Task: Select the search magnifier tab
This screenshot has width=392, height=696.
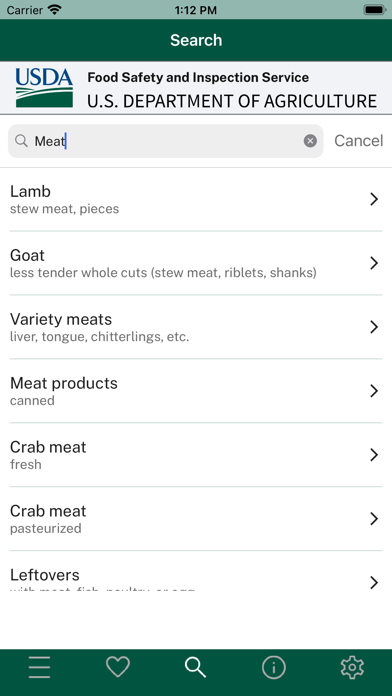Action: coord(196,667)
